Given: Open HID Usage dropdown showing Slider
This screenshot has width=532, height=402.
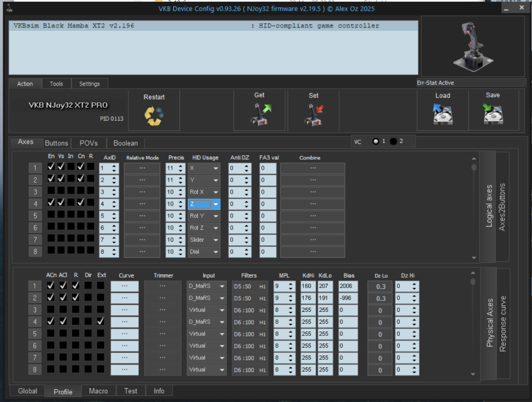Looking at the screenshot, I should pyautogui.click(x=204, y=240).
